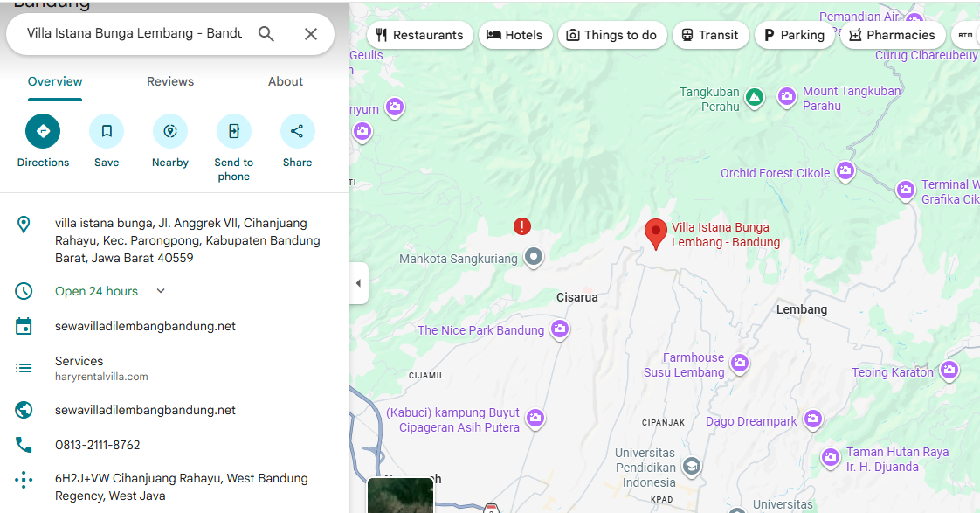This screenshot has height=513, width=980.
Task: Clear search with the X icon
Action: pyautogui.click(x=311, y=34)
